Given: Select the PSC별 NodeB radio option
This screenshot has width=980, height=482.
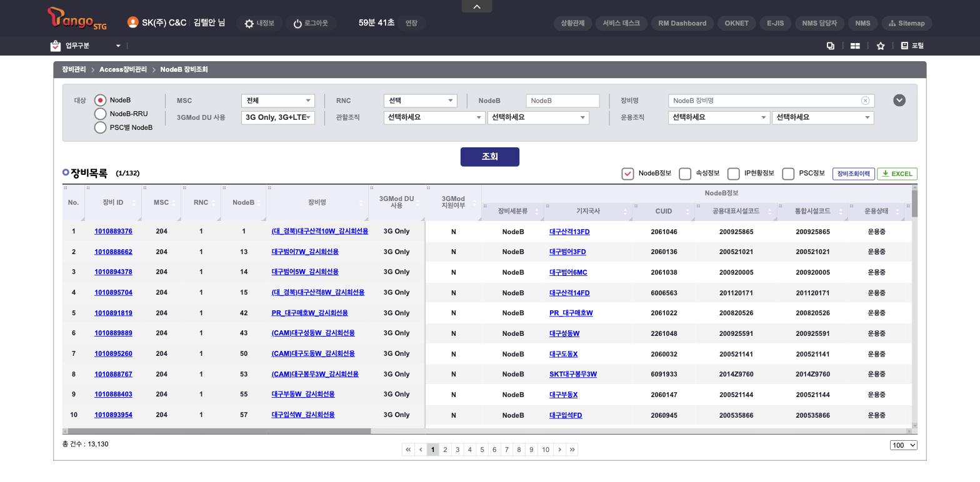Looking at the screenshot, I should point(100,127).
